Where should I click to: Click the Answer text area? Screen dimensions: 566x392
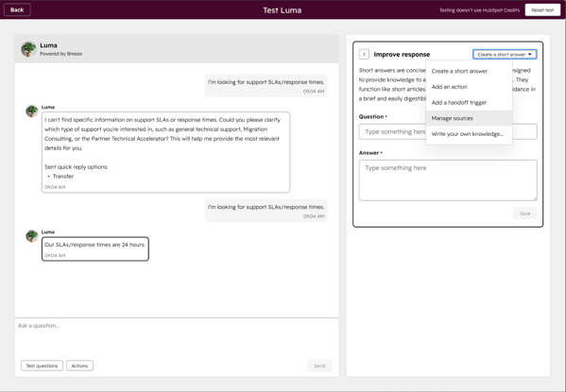[448, 180]
